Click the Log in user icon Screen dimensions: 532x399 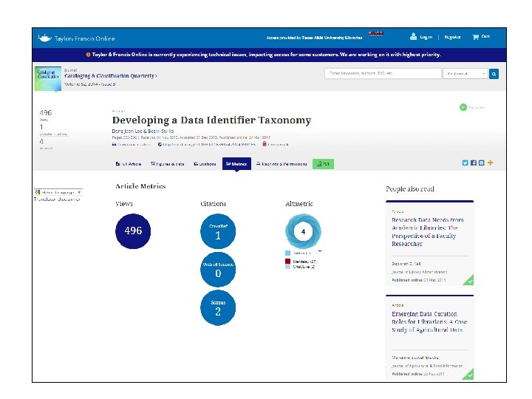[413, 36]
